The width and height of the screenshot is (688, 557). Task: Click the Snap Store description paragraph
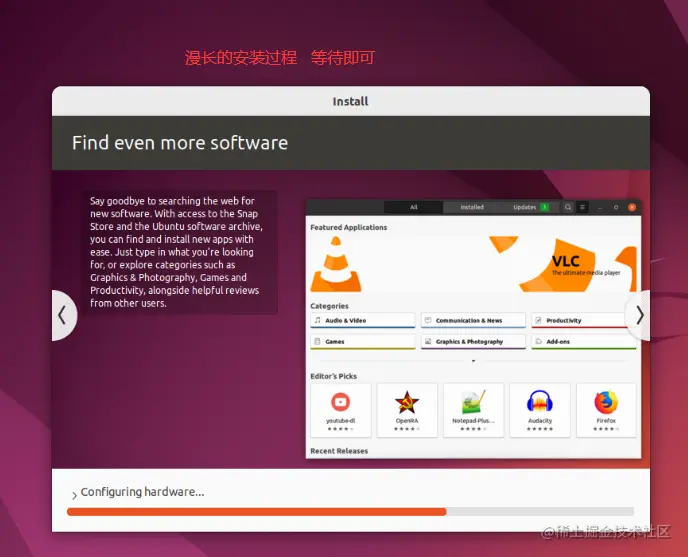point(176,252)
